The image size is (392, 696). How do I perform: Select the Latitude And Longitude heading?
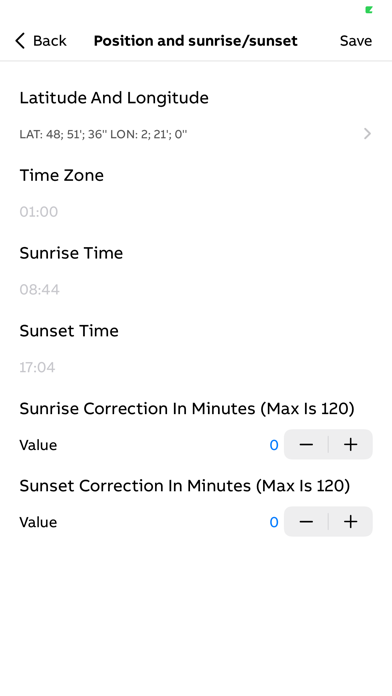pos(114,98)
